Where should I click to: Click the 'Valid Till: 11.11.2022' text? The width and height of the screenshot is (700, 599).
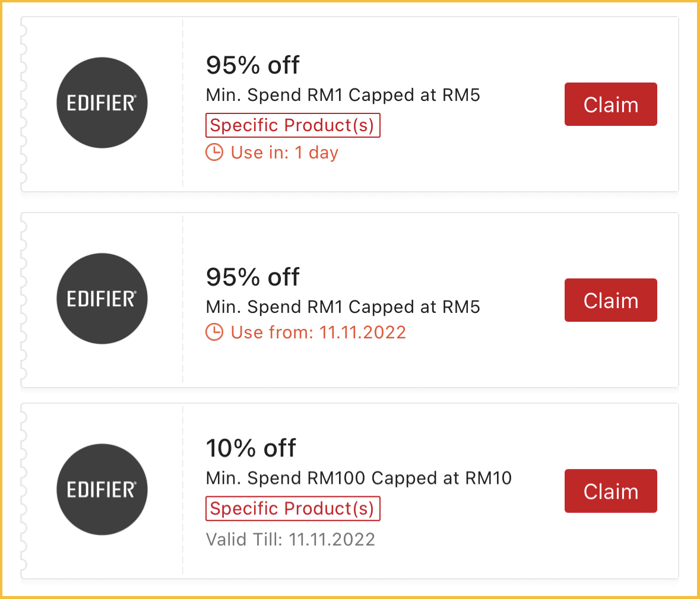pyautogui.click(x=290, y=540)
